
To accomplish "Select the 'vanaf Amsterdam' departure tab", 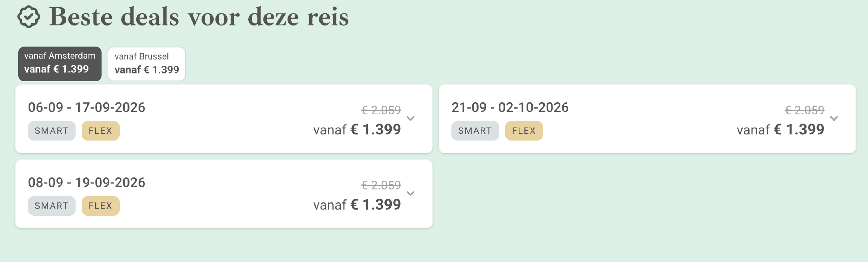I will pos(60,64).
